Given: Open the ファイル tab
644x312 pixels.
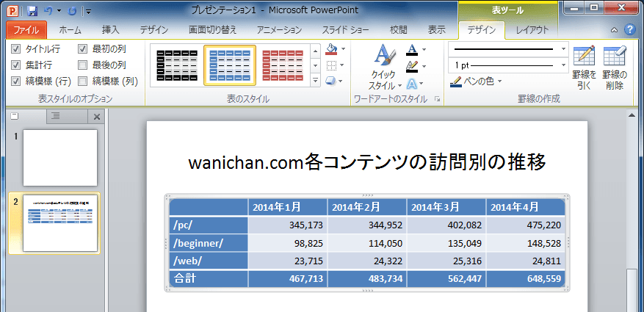Looking at the screenshot, I should (x=26, y=30).
